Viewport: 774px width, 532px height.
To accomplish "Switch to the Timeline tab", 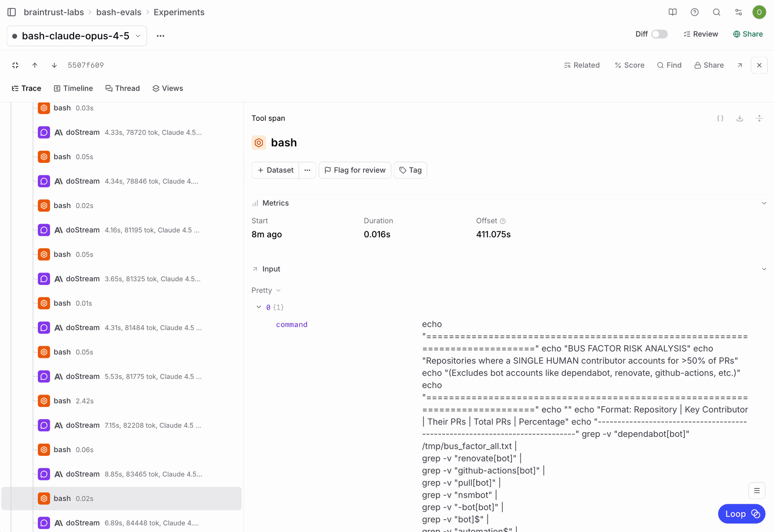I will [73, 88].
